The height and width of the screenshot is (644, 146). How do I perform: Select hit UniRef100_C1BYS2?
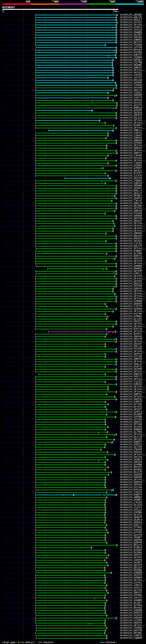tap(131, 133)
